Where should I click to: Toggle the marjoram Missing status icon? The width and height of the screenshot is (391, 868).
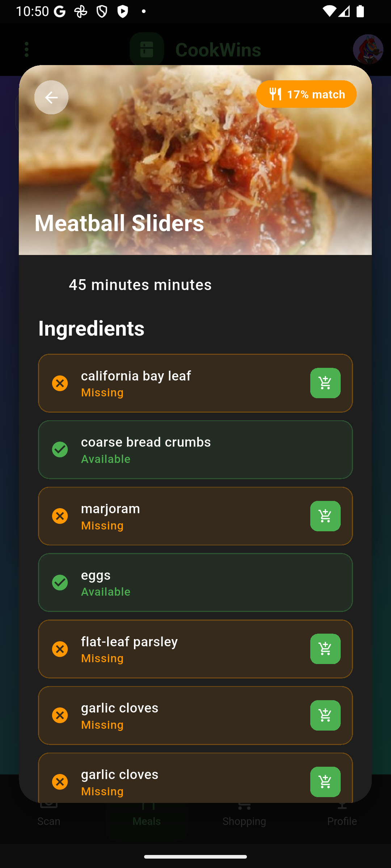point(60,516)
